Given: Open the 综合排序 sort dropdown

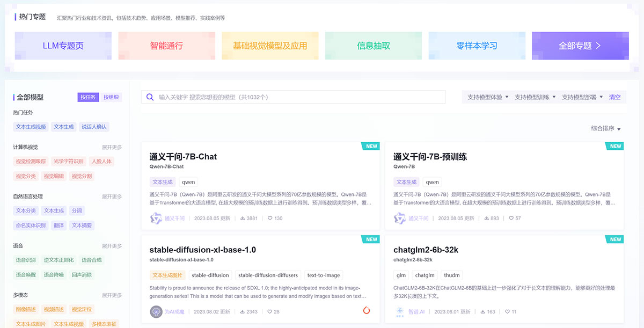Looking at the screenshot, I should [x=605, y=129].
